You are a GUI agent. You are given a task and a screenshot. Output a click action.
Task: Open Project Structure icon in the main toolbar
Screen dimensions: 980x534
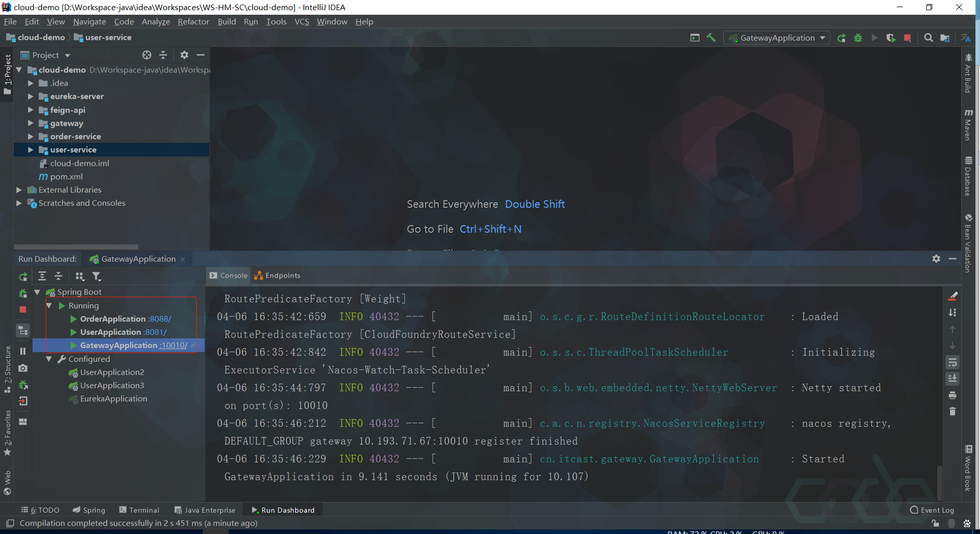point(945,38)
